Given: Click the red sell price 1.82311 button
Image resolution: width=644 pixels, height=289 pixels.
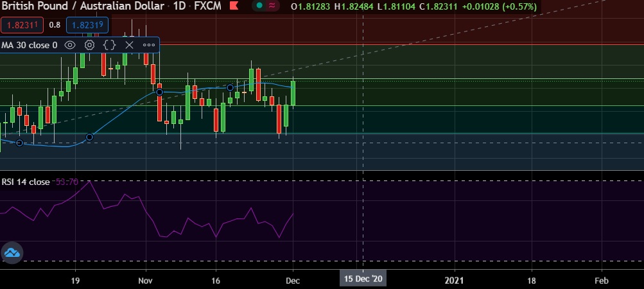Looking at the screenshot, I should (21, 25).
